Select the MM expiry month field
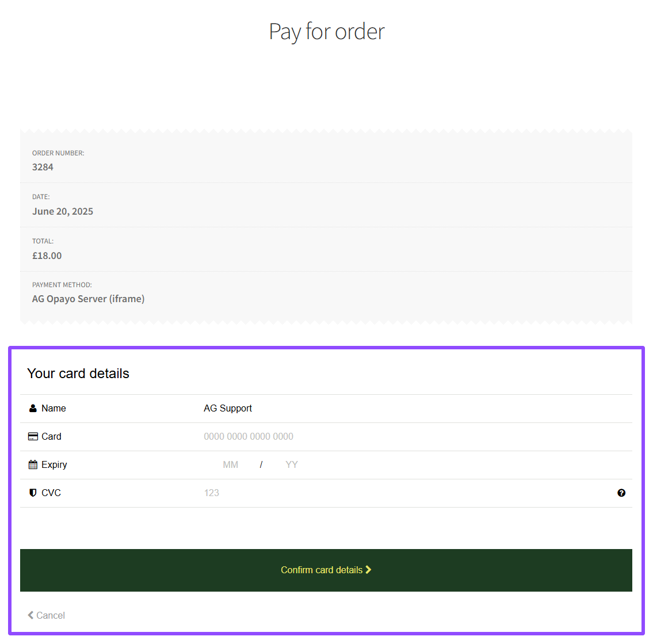Image resolution: width=653 pixels, height=644 pixels. (x=230, y=464)
